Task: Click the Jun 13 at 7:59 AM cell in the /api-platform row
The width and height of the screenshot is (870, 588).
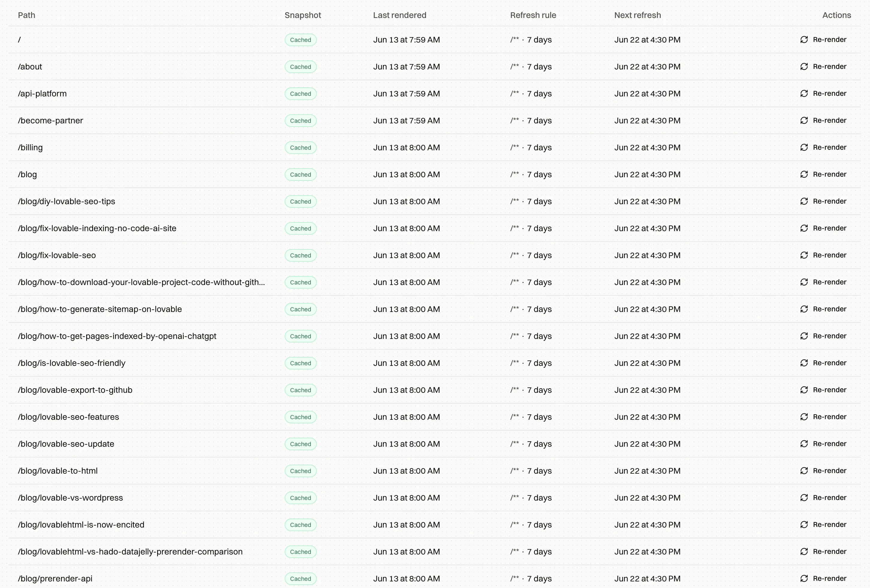Action: pos(407,94)
